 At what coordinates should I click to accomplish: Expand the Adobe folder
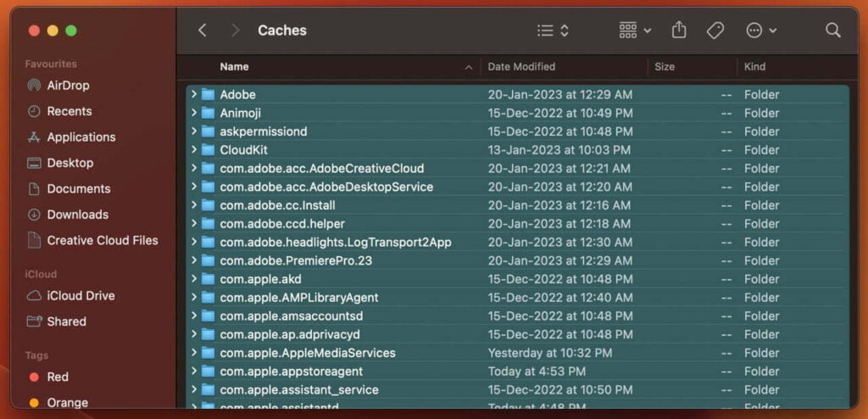(x=194, y=94)
